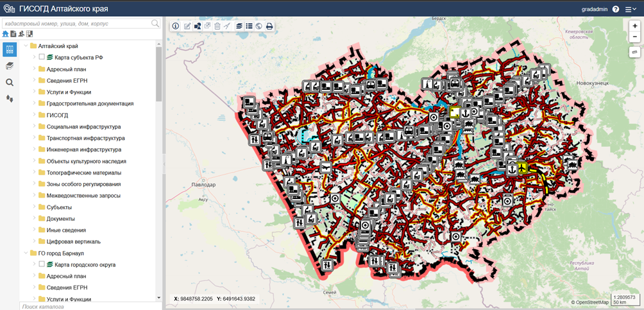Click the scroll down arrow of catalog tree

159,297
